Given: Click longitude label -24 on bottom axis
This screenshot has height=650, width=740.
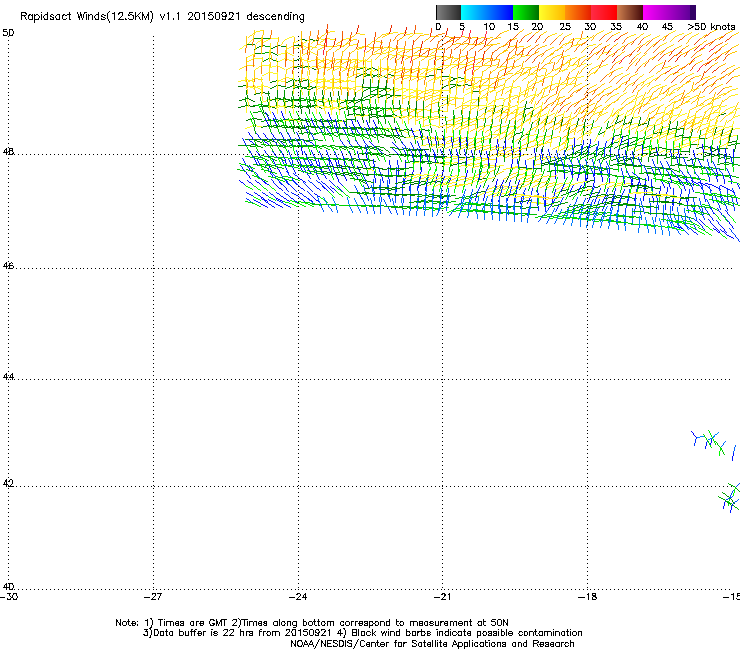Looking at the screenshot, I should pyautogui.click(x=298, y=597).
